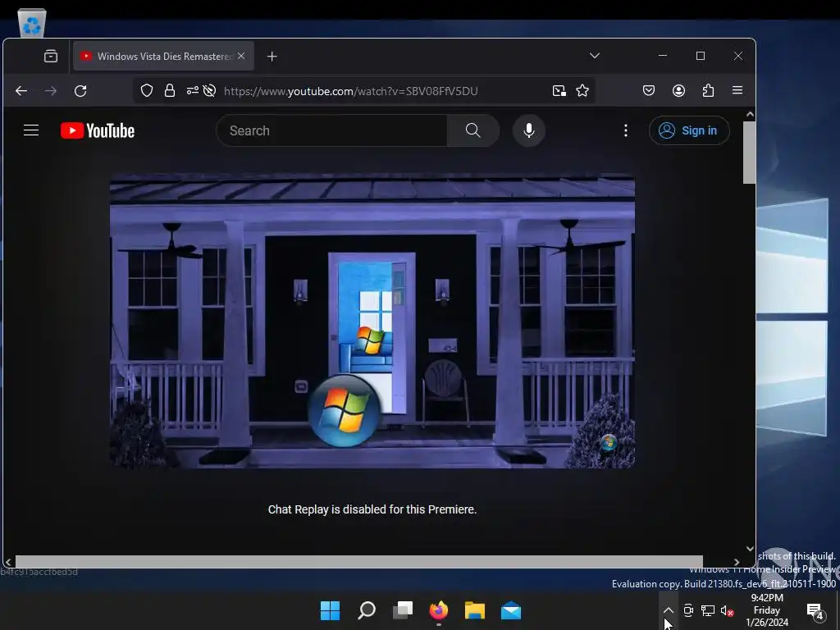This screenshot has height=630, width=840.
Task: Go to YouTube home via logo
Action: (98, 130)
